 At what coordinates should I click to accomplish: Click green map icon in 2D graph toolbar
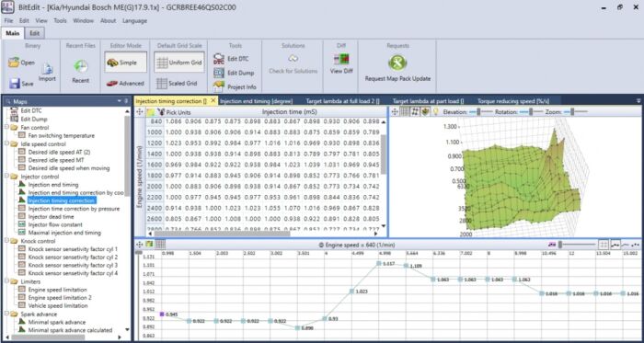tap(149, 244)
